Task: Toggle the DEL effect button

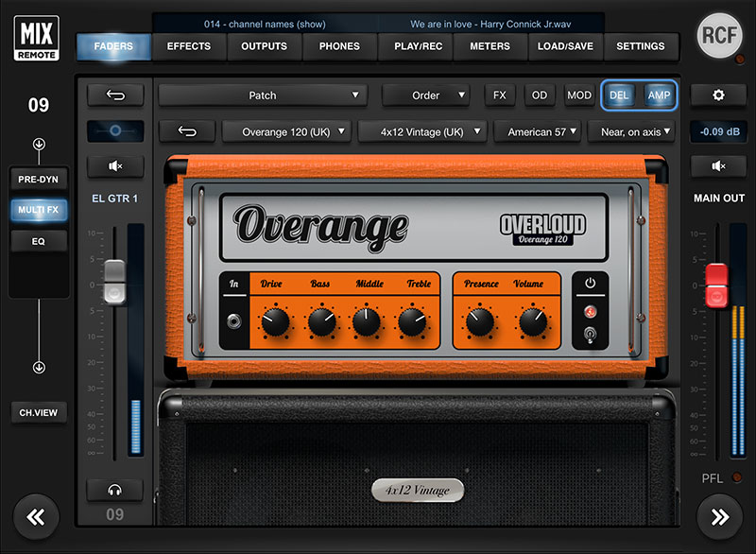Action: pyautogui.click(x=620, y=95)
